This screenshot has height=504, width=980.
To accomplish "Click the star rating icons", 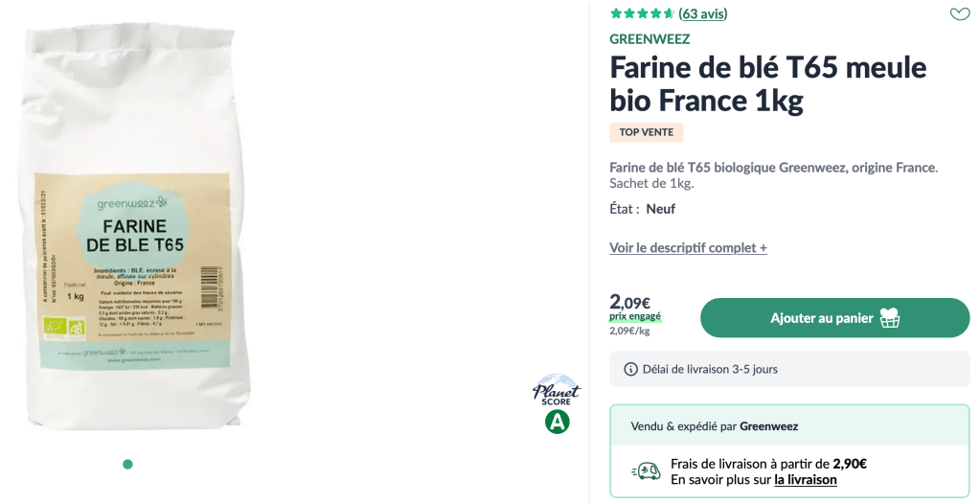I will (x=642, y=13).
